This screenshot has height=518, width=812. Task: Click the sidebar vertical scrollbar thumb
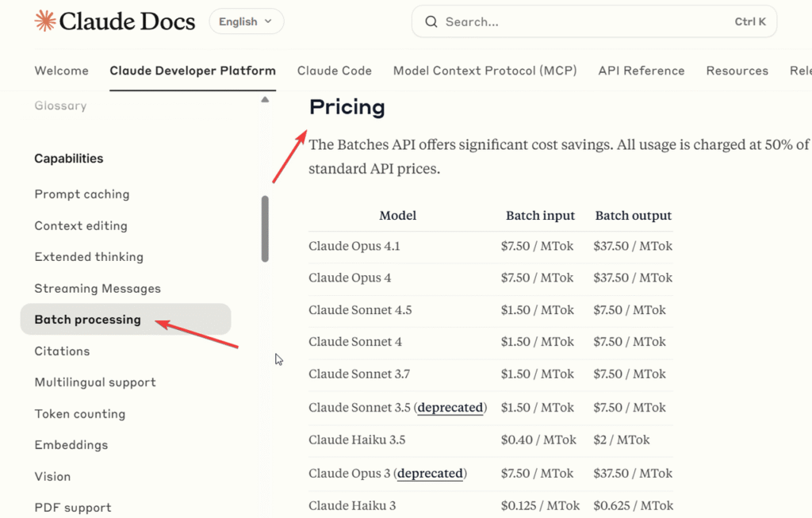click(x=265, y=228)
